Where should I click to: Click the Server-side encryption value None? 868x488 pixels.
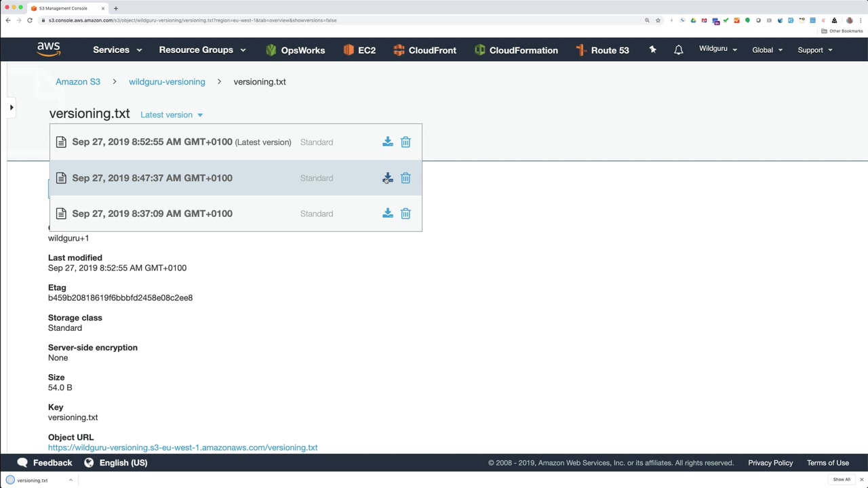pyautogui.click(x=58, y=358)
